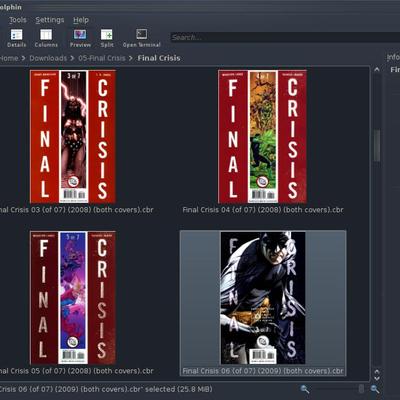The width and height of the screenshot is (400, 400).
Task: Go to Downloads in breadcrumb
Action: coord(48,58)
